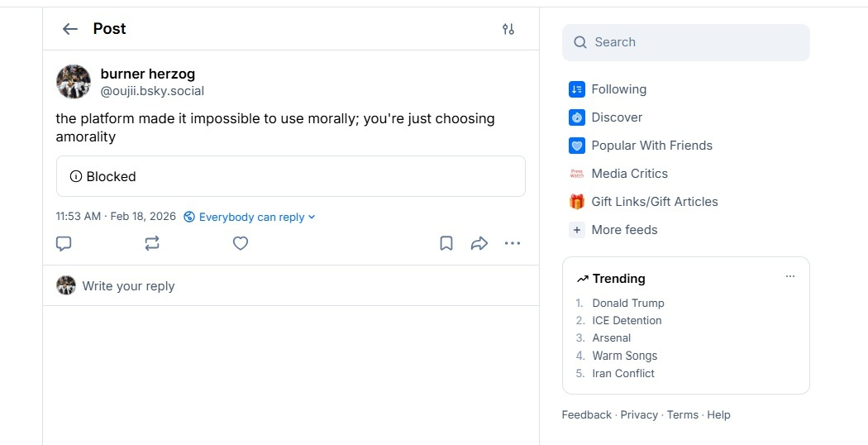Click the reply speech bubble icon
Image resolution: width=868 pixels, height=445 pixels.
click(x=64, y=243)
